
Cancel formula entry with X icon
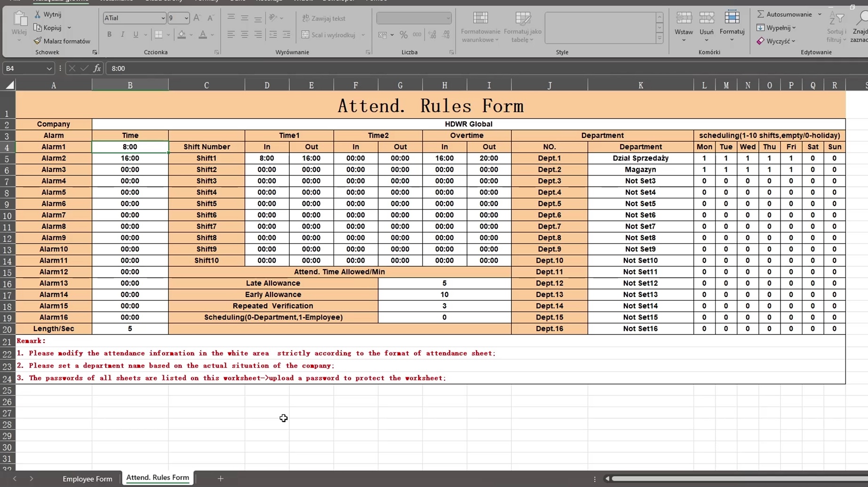[x=72, y=68]
